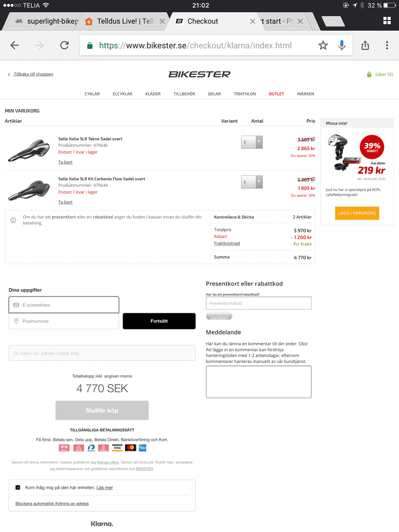
Task: Uncheck 'Kom ihåg mig' checkbox
Action: [x=18, y=487]
